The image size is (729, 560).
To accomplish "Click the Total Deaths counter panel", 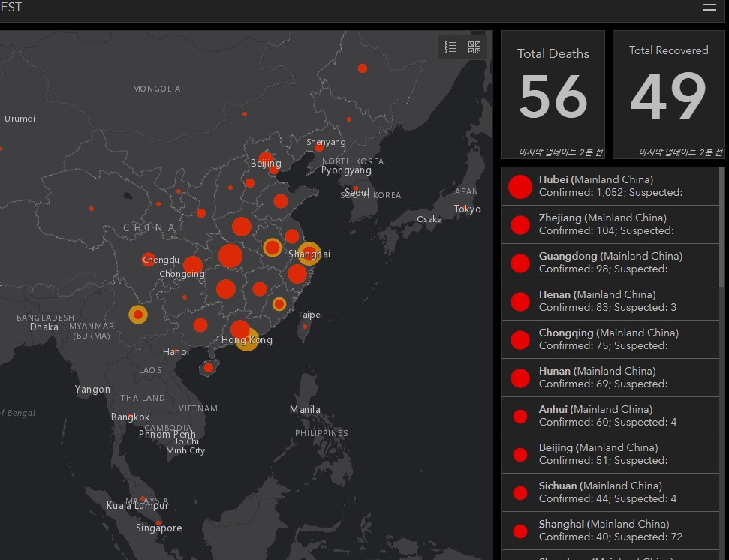I will tap(553, 94).
